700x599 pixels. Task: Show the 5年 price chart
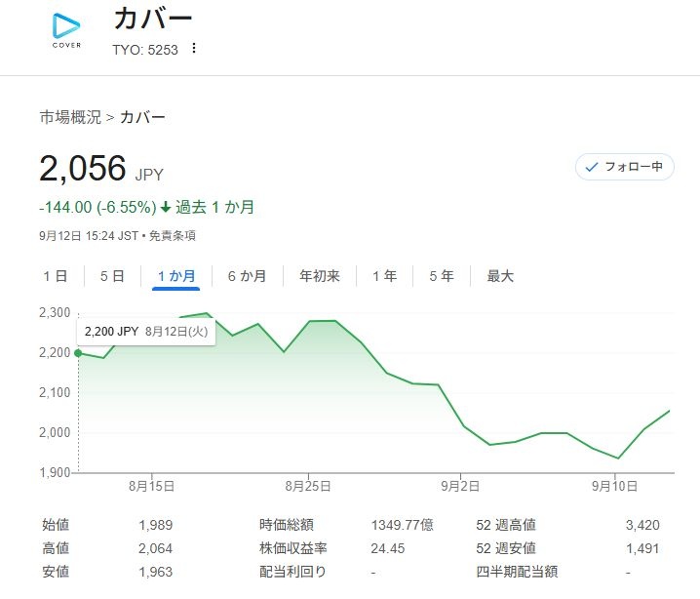pyautogui.click(x=442, y=276)
